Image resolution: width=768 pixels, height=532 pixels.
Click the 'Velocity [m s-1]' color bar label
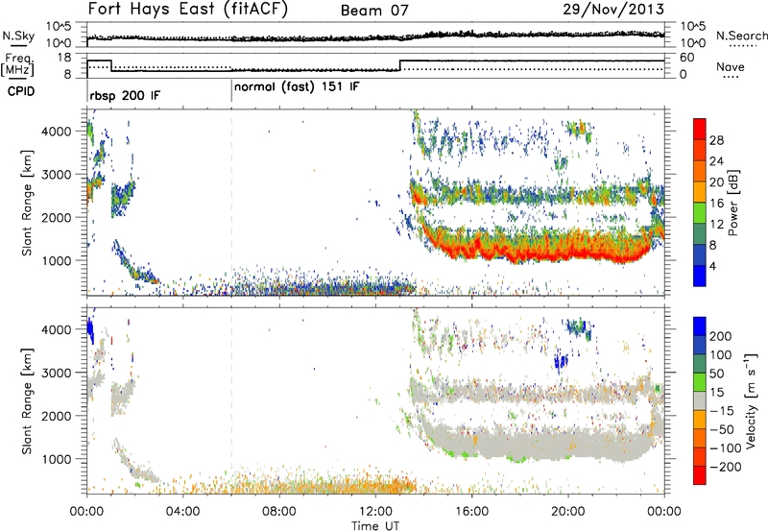750,400
